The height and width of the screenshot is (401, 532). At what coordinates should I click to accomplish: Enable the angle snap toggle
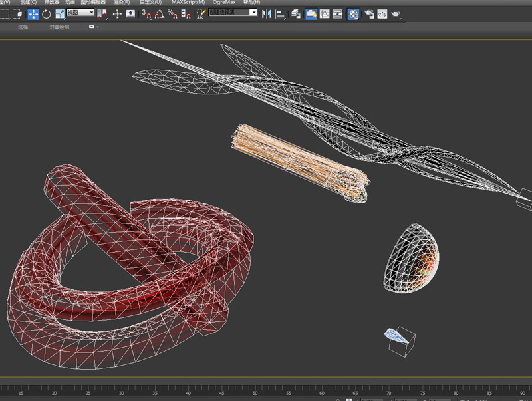tap(160, 13)
